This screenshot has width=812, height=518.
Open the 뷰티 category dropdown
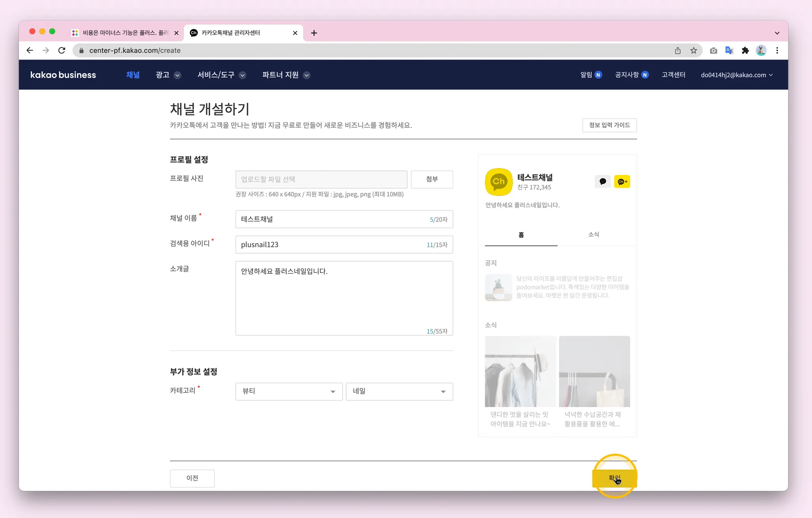(289, 391)
